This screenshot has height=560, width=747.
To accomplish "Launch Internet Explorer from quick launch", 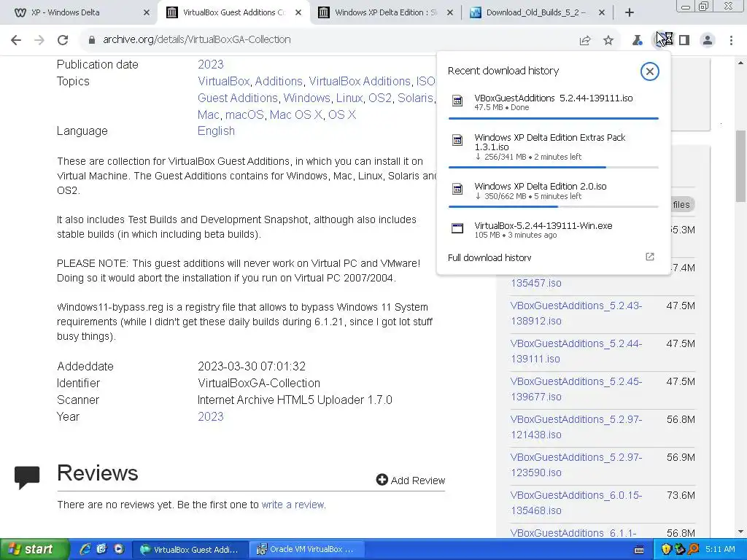I will click(85, 549).
